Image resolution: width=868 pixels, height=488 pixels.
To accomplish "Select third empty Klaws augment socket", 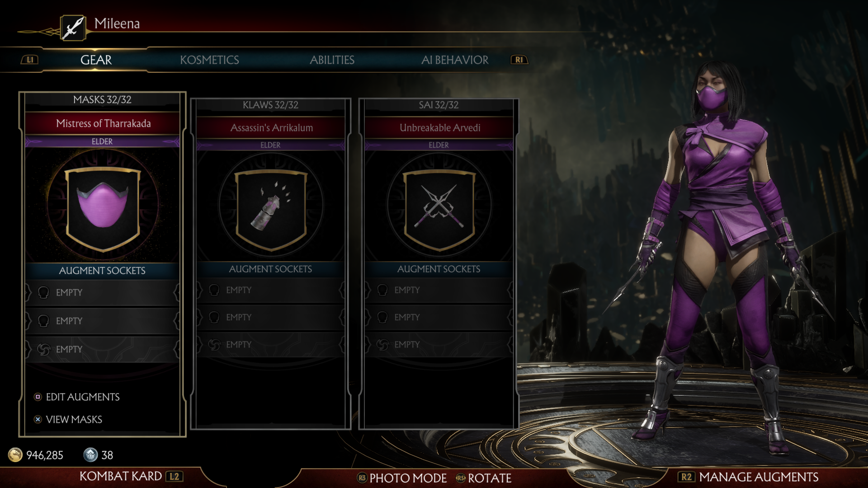I will 270,345.
